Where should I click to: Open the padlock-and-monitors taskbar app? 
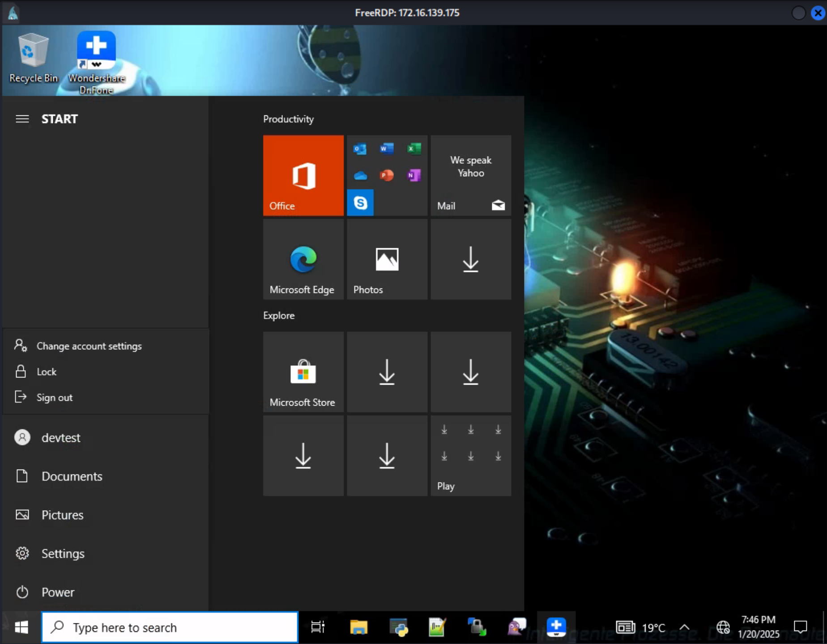point(477,627)
